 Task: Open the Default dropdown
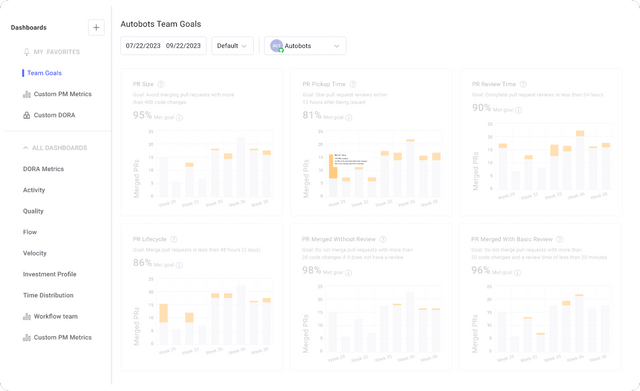click(x=232, y=46)
